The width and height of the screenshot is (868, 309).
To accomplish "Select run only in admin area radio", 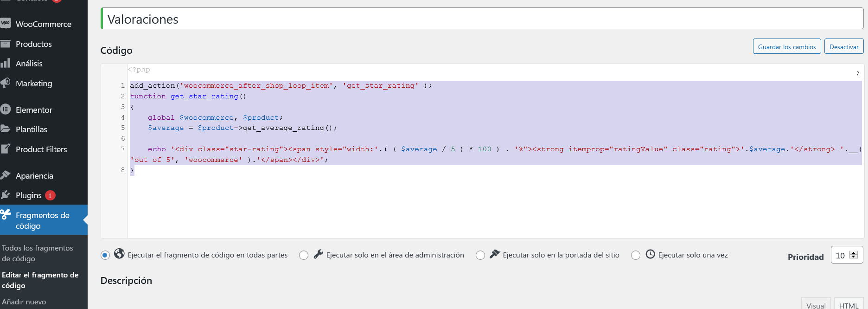I will coord(304,255).
